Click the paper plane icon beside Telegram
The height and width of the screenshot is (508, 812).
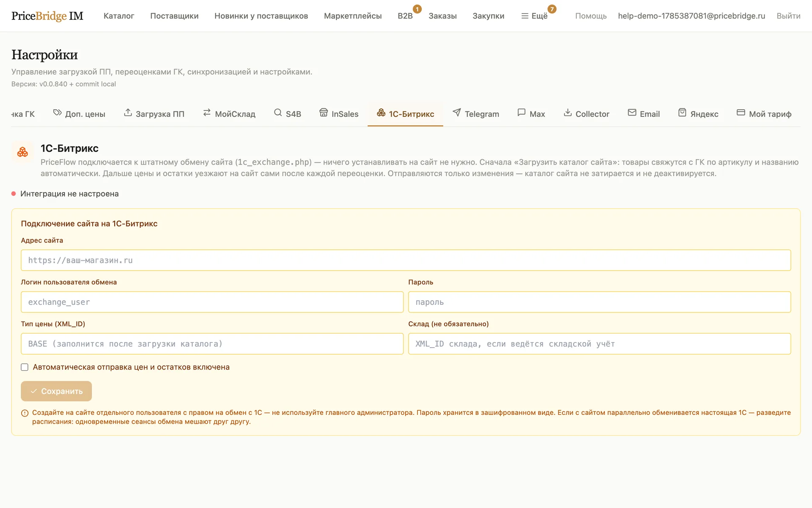pyautogui.click(x=457, y=113)
